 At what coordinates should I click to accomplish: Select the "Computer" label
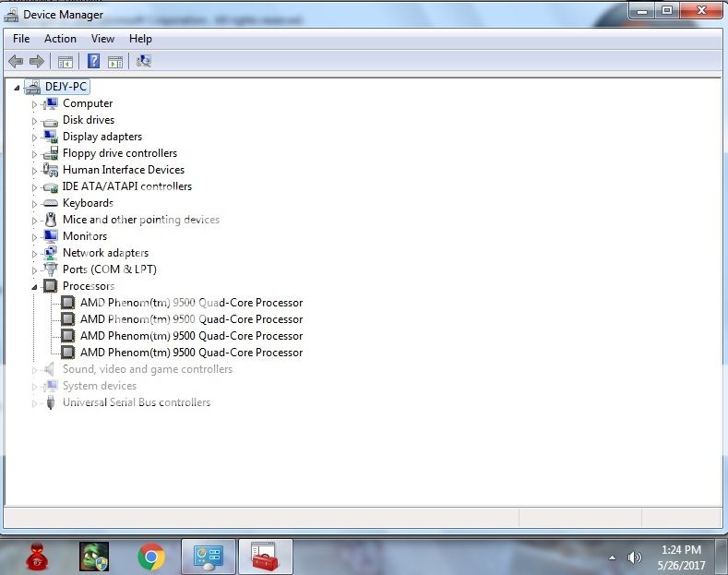pos(88,103)
